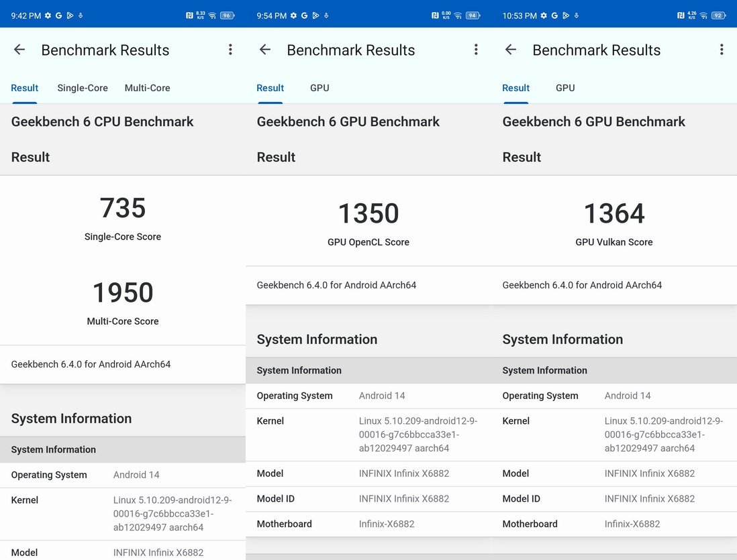Tap Wi-Fi icon in first status bar
Screen dimensions: 737x560
(213, 15)
